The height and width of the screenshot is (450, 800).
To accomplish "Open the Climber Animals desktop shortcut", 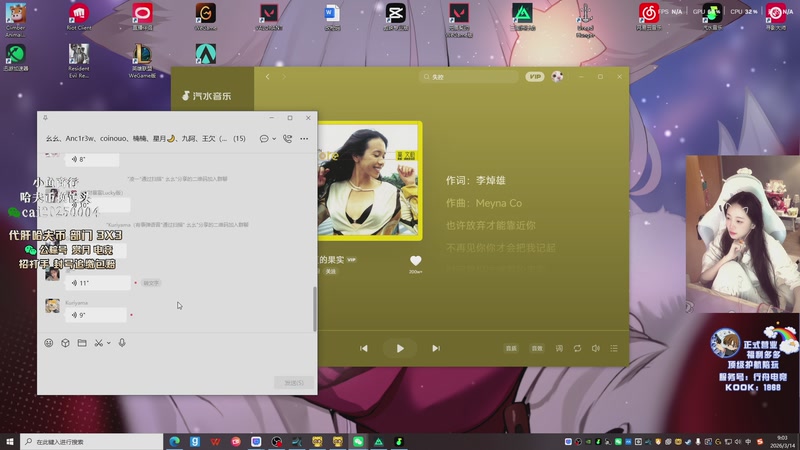I will point(15,20).
